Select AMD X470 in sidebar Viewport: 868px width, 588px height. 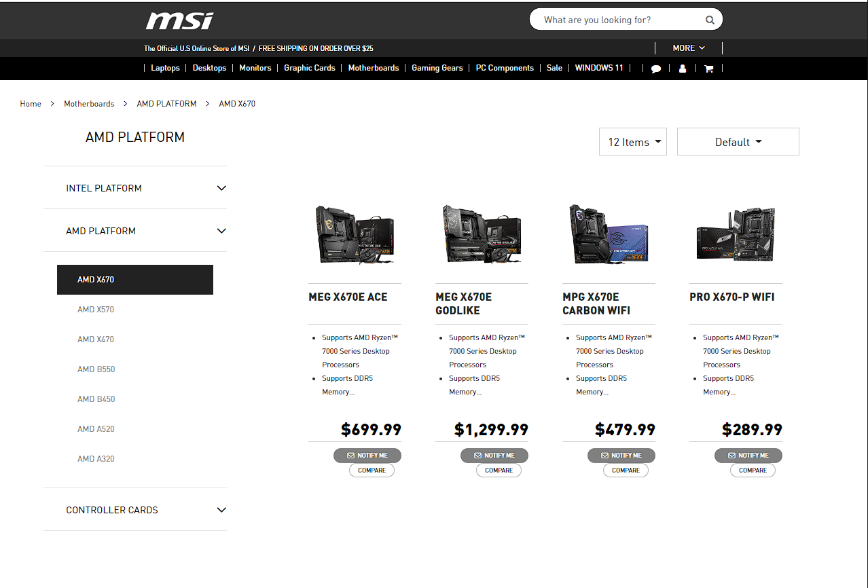(96, 339)
